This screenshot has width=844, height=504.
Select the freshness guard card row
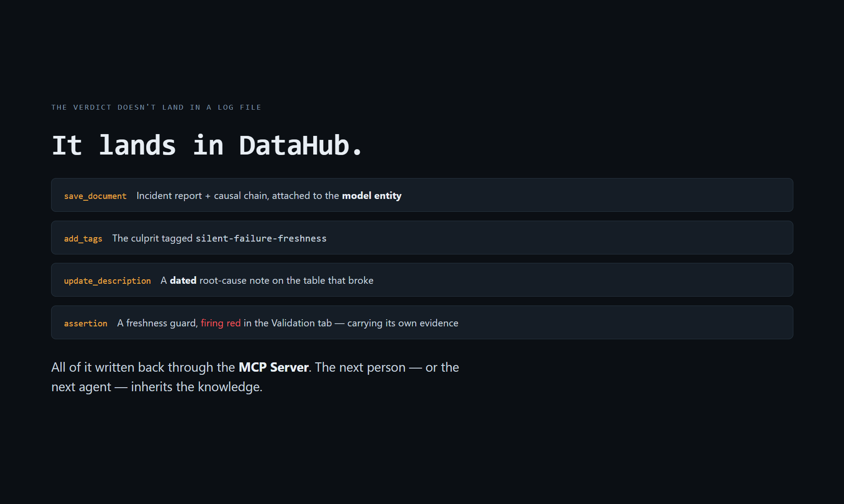click(x=422, y=322)
